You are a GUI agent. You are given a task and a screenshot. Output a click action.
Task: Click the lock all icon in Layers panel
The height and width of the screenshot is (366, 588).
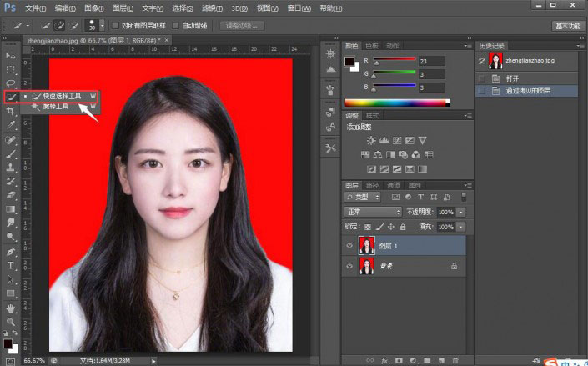pos(403,227)
